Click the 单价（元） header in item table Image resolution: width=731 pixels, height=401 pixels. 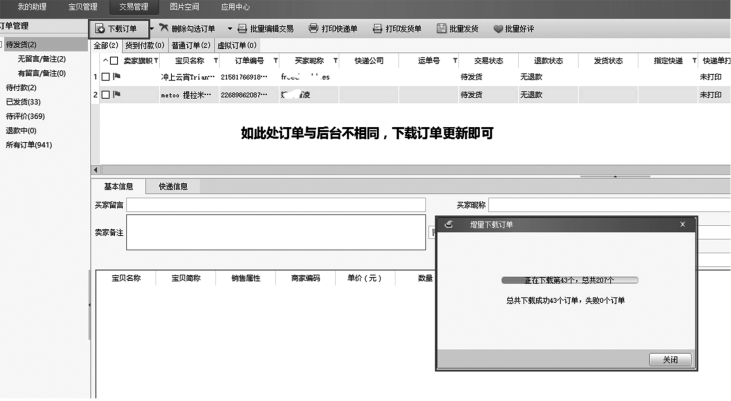pyautogui.click(x=365, y=278)
